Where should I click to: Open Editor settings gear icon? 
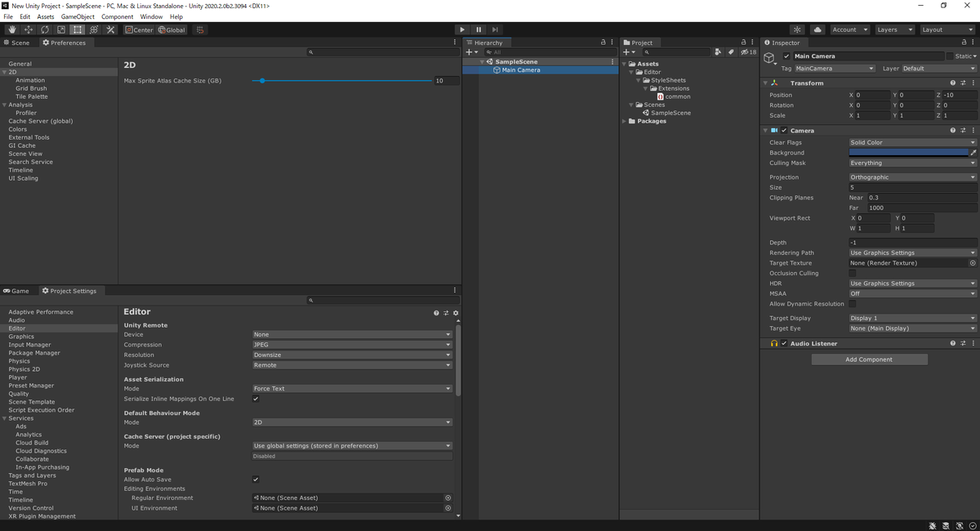(456, 313)
